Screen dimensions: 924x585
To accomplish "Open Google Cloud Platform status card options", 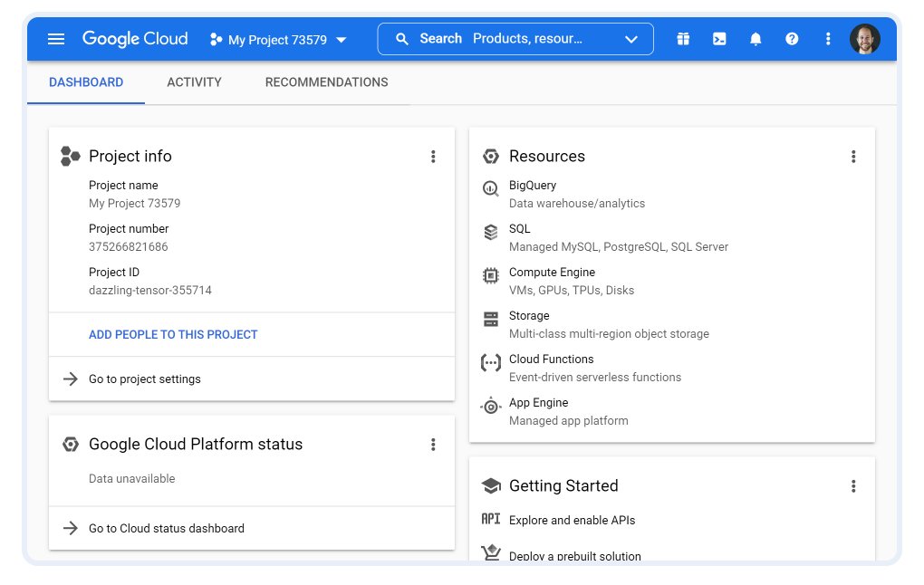I will click(433, 445).
